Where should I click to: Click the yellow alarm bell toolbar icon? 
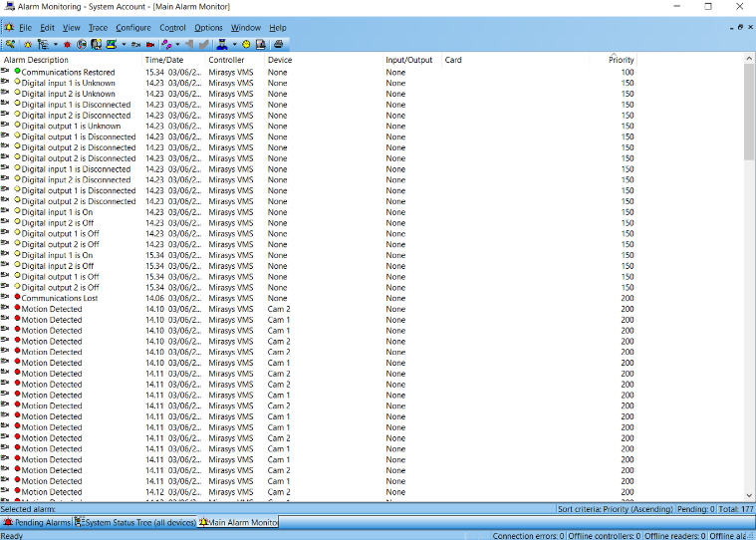point(28,44)
